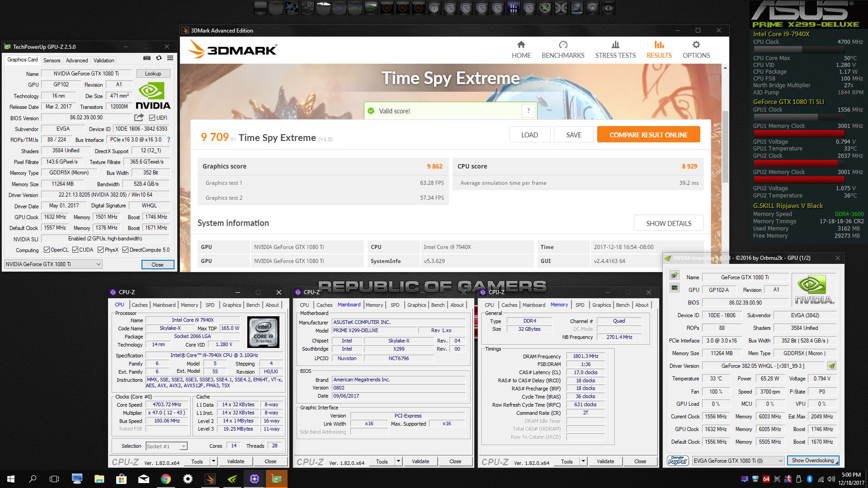Click the Bus Interface question mark in GPU-Z
This screenshot has width=868, height=488.
(169, 140)
